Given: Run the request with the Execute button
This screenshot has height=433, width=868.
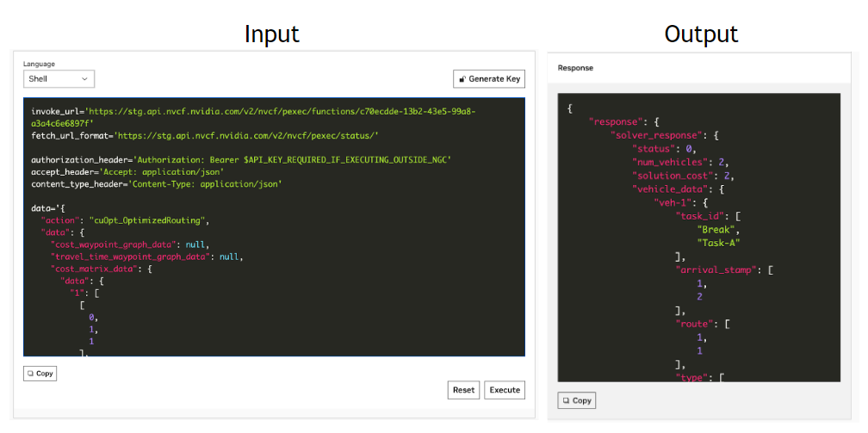Looking at the screenshot, I should (x=505, y=390).
